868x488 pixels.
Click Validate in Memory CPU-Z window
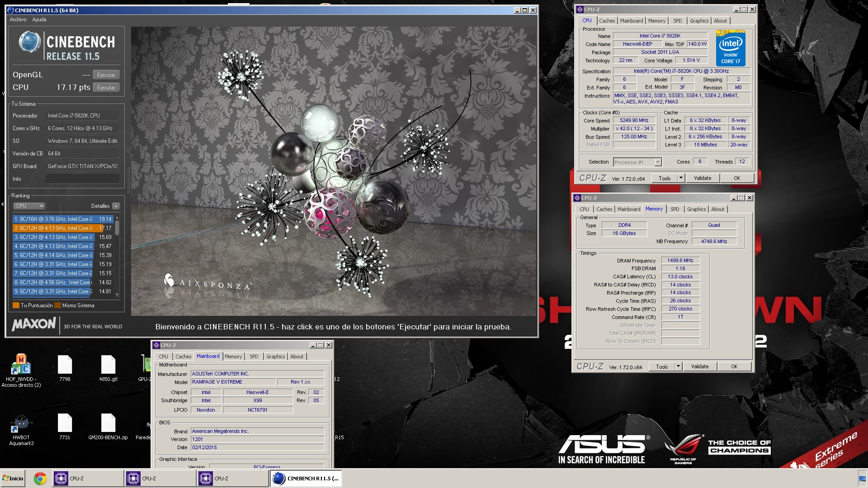coord(700,366)
